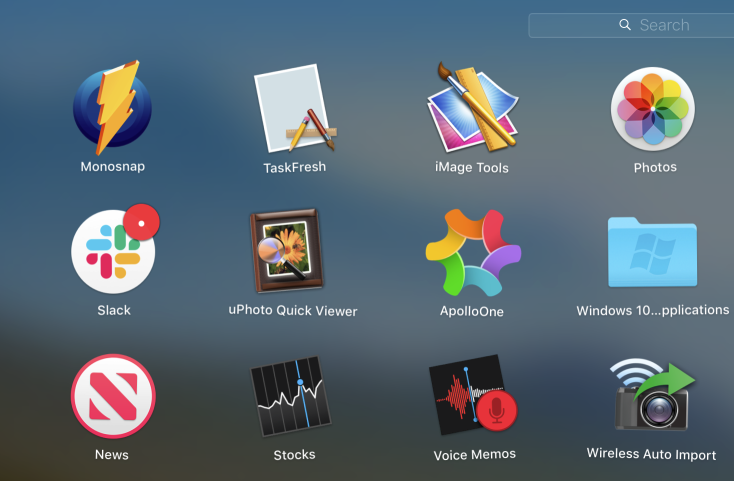Launch the Voice Memos app icon
Viewport: 734px width, 481px height.
coord(473,396)
